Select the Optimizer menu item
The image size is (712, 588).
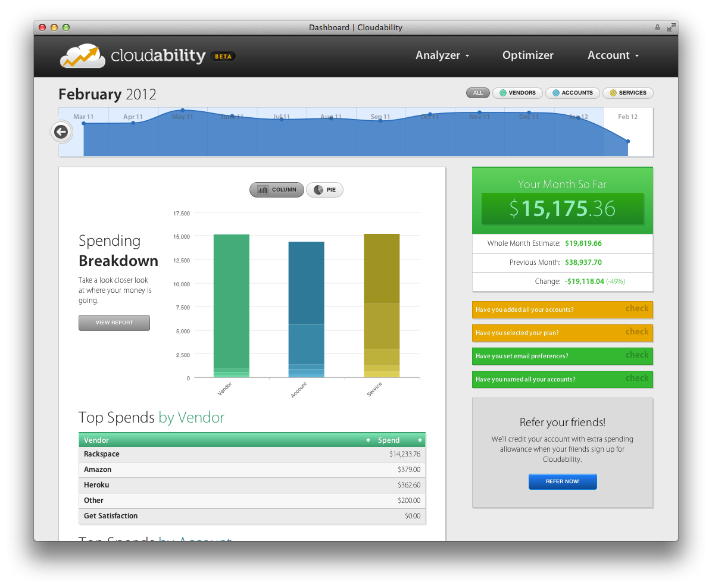click(x=527, y=55)
